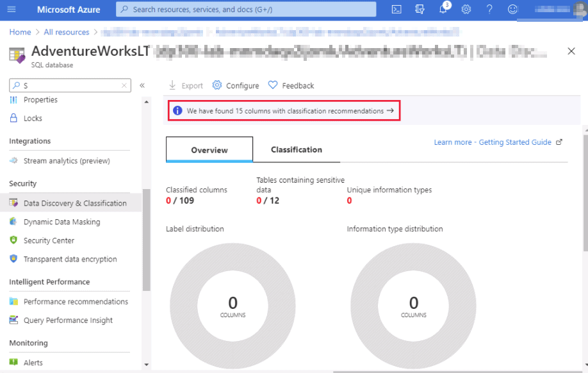Open portal settings gear icon
The image size is (588, 373).
(466, 10)
